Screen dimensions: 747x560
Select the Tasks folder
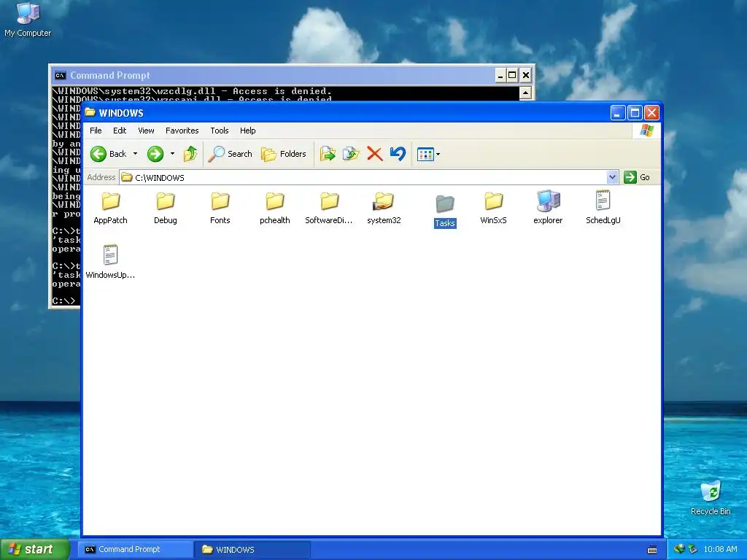(445, 211)
